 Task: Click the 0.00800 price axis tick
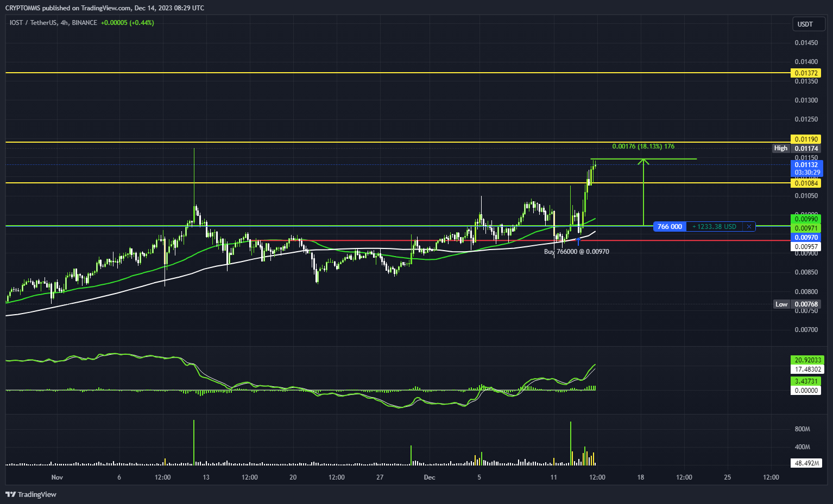click(x=806, y=292)
